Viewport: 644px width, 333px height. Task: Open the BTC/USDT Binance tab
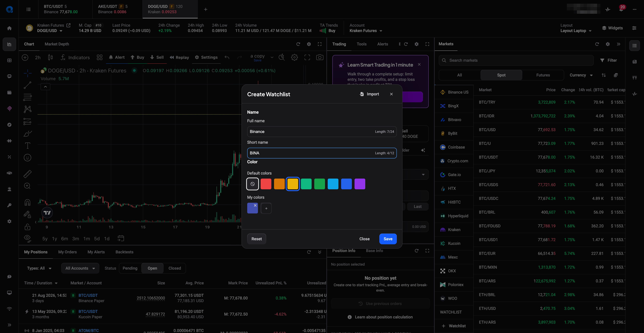pyautogui.click(x=65, y=9)
